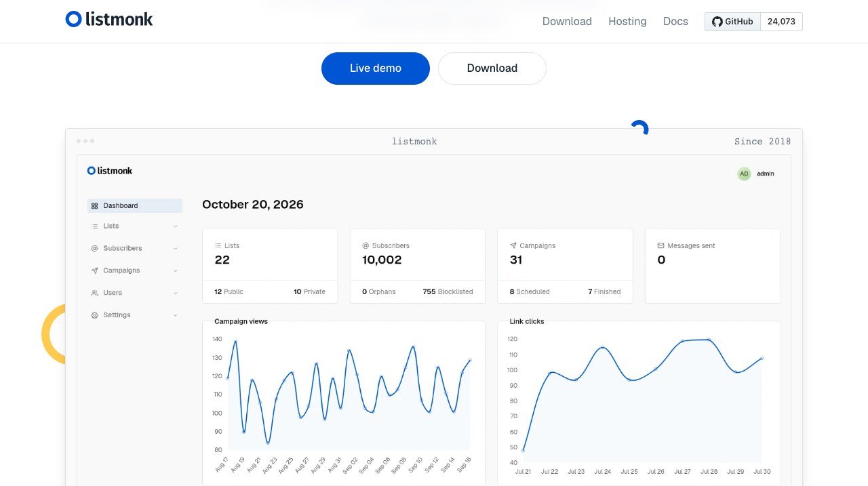Click the 755 Blocklisted figure
The height and width of the screenshot is (486, 868).
pyautogui.click(x=448, y=291)
